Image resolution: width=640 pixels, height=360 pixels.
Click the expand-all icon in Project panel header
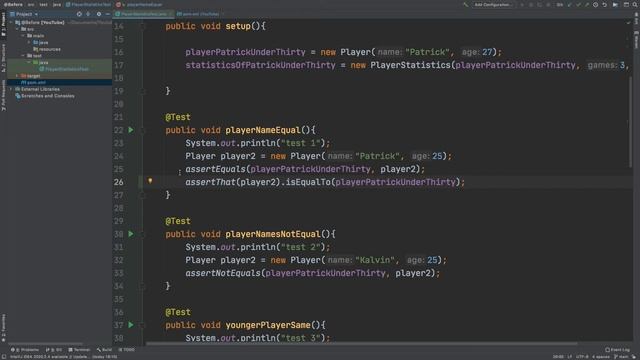pos(88,14)
